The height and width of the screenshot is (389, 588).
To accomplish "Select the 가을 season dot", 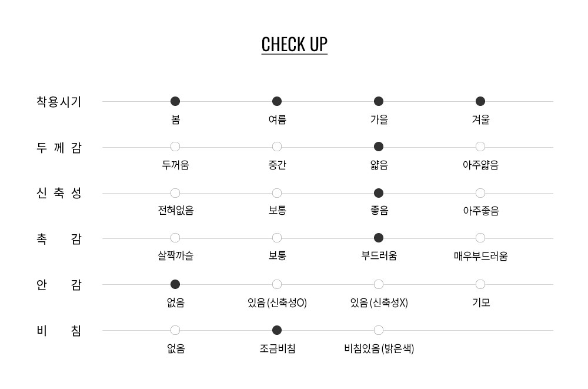I will pyautogui.click(x=379, y=101).
